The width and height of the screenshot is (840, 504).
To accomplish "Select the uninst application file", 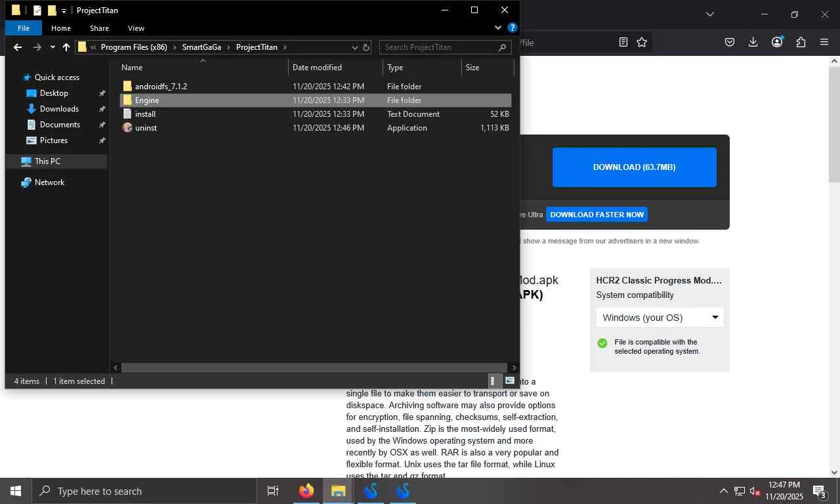I will (316, 128).
